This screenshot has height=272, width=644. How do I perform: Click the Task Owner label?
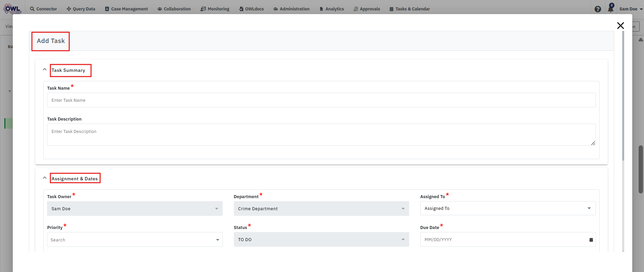[59, 196]
